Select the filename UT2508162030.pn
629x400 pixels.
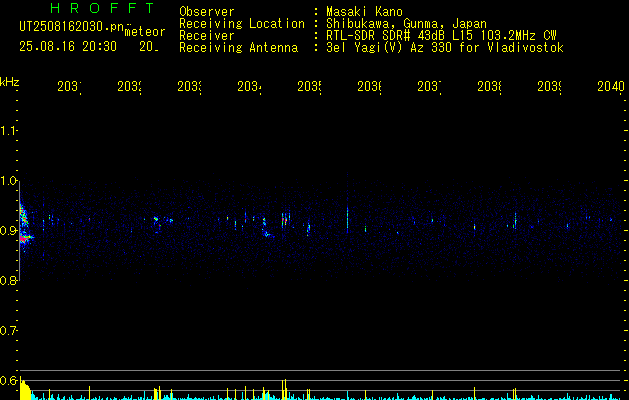tap(72, 26)
